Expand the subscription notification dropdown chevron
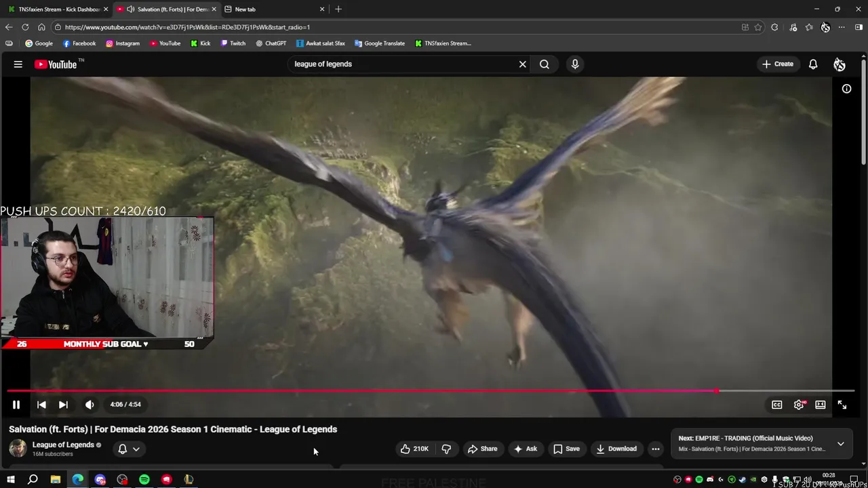 coord(136,449)
